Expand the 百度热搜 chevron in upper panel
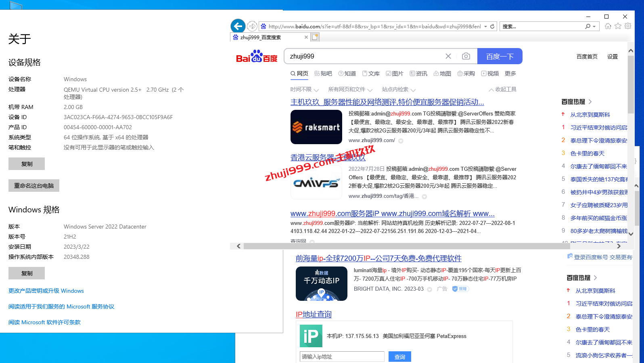 [590, 102]
